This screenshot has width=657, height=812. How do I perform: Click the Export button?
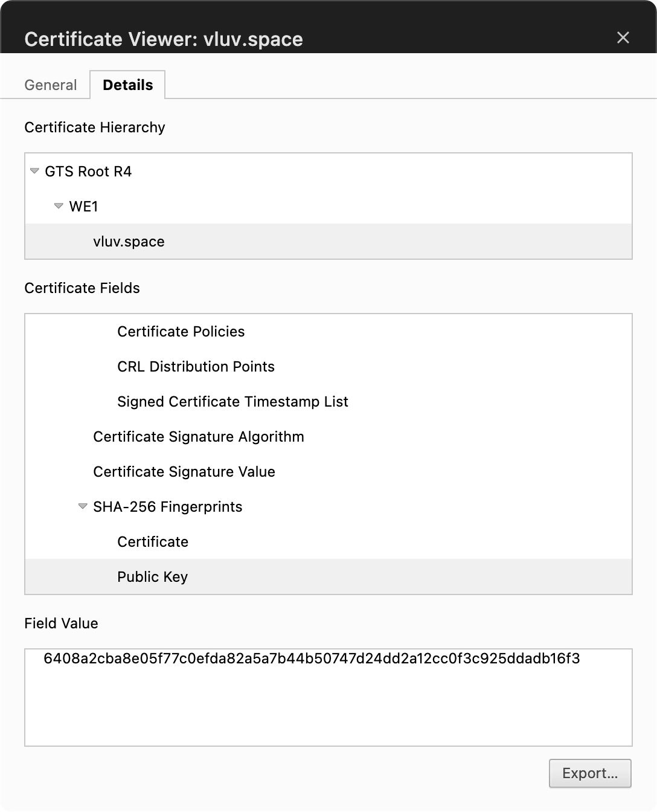589,773
